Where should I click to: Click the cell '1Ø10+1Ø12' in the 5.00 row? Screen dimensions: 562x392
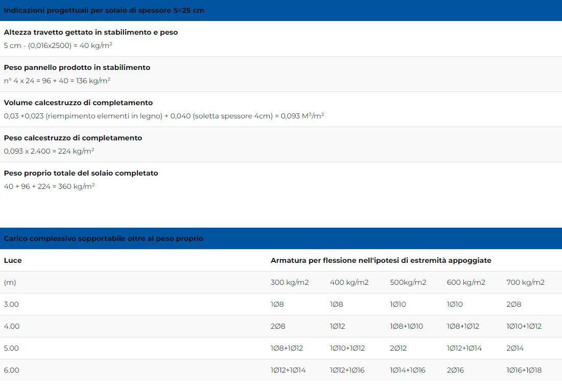point(347,348)
